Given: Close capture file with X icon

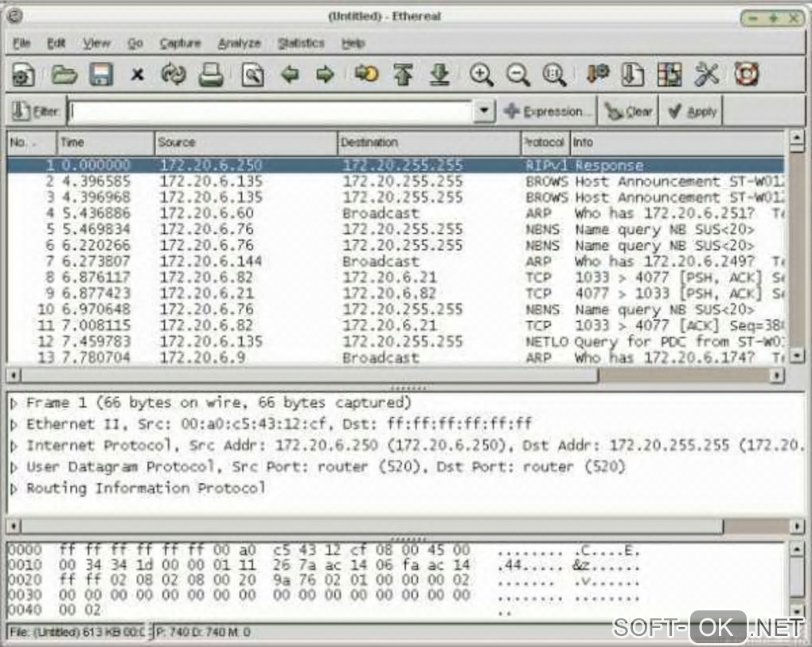Looking at the screenshot, I should [137, 75].
